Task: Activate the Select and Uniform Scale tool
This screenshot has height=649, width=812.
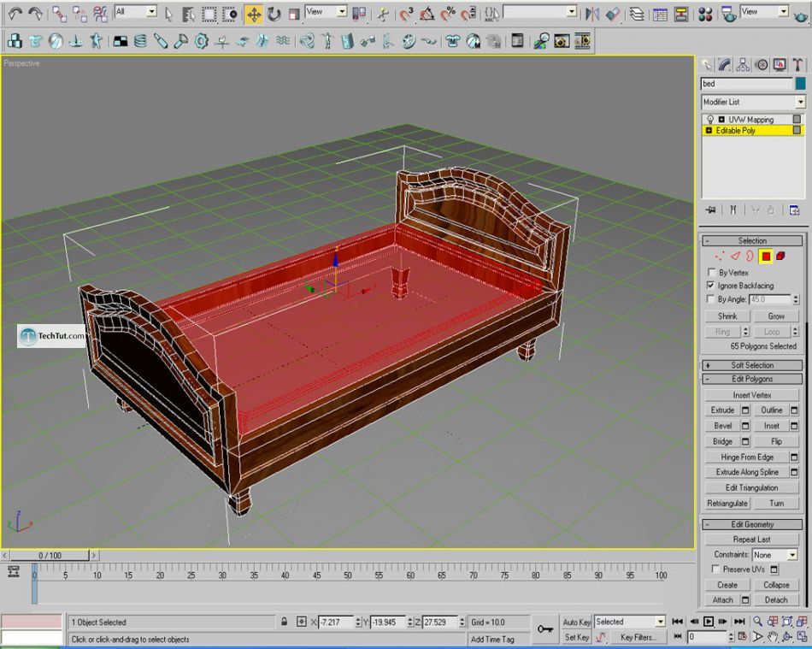Action: click(x=294, y=14)
